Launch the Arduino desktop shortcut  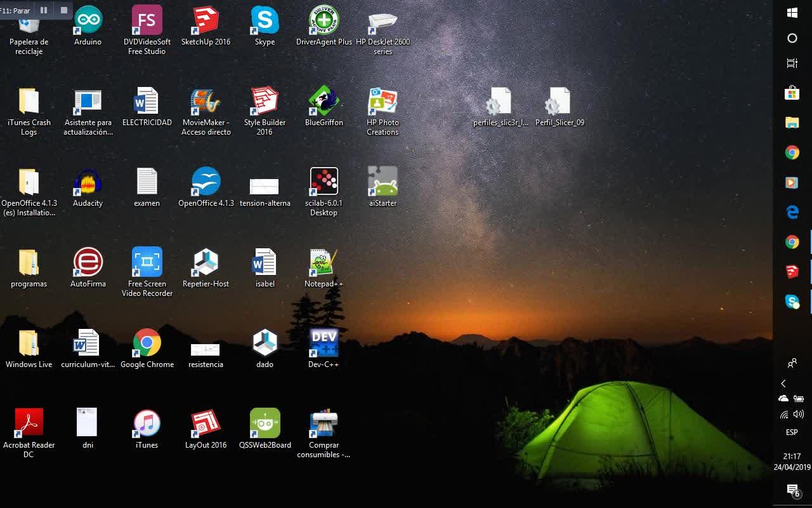click(x=88, y=26)
